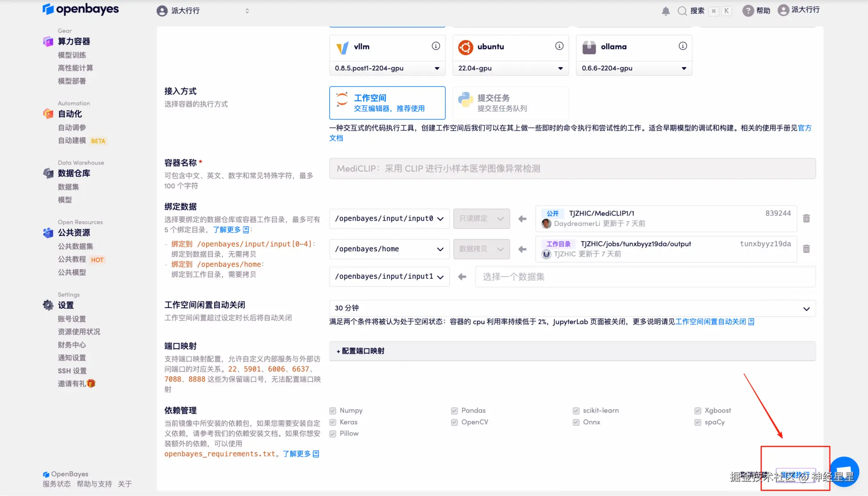Open 公共教程 in the sidebar

tap(72, 260)
